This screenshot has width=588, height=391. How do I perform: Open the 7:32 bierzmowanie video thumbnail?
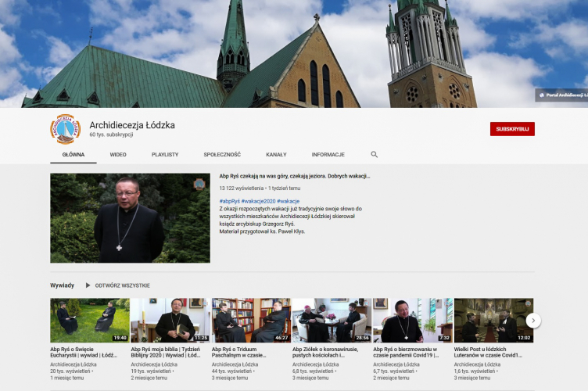pos(413,320)
